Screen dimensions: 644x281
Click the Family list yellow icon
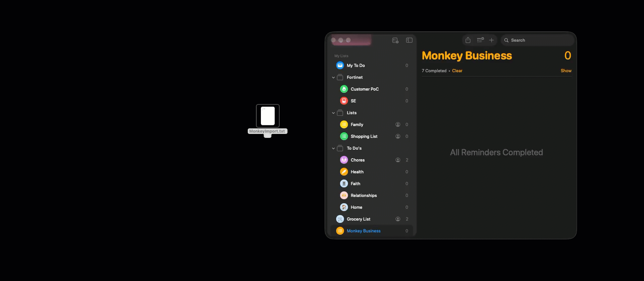point(344,124)
